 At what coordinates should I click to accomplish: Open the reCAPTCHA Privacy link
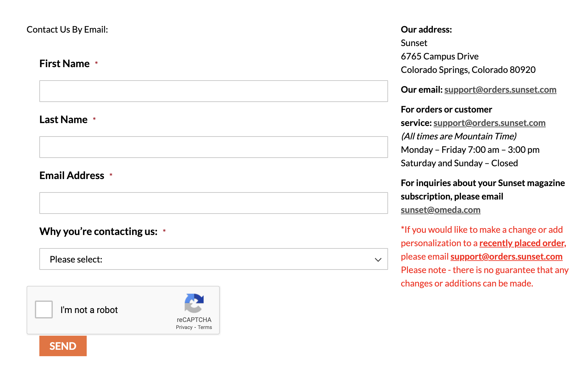[x=184, y=327]
